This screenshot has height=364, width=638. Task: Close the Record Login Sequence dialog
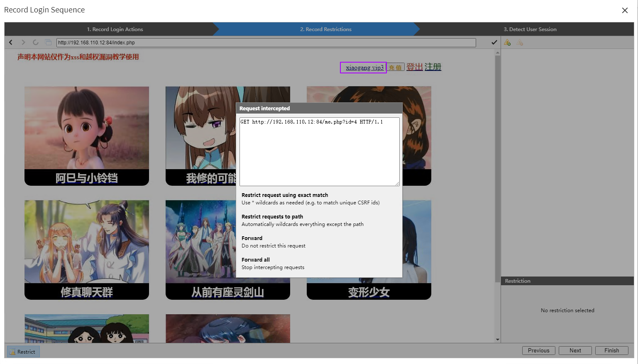point(625,10)
